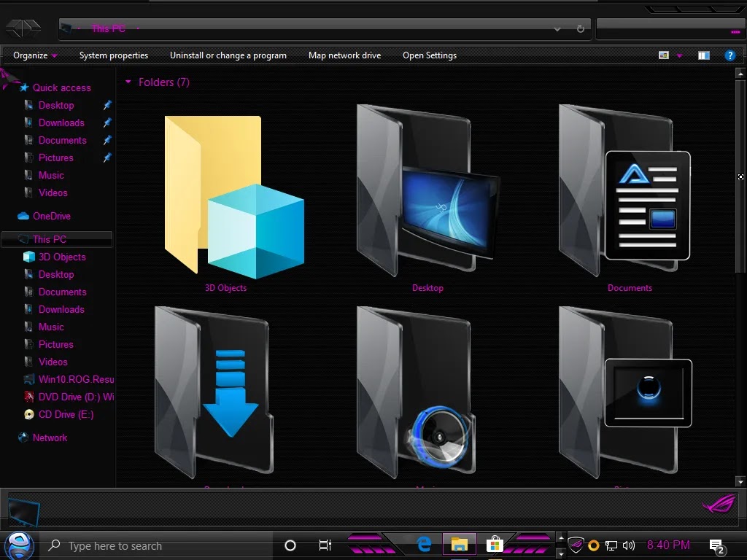Screen dimensions: 747x560
Task: Select Desktop under This PC
Action: click(x=55, y=275)
